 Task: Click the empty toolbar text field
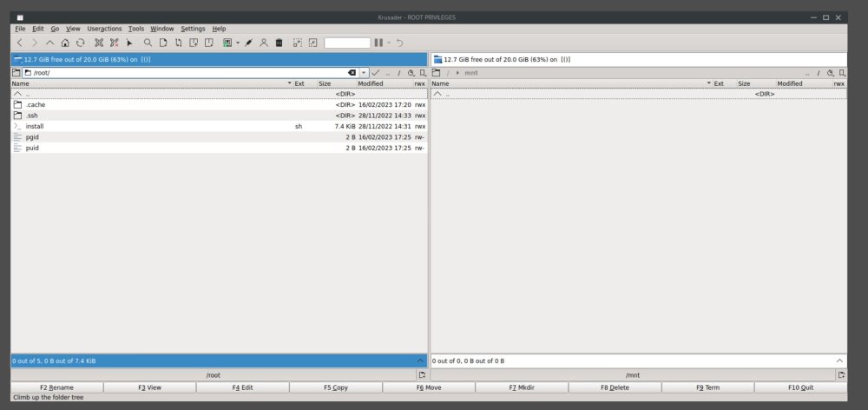click(x=347, y=43)
